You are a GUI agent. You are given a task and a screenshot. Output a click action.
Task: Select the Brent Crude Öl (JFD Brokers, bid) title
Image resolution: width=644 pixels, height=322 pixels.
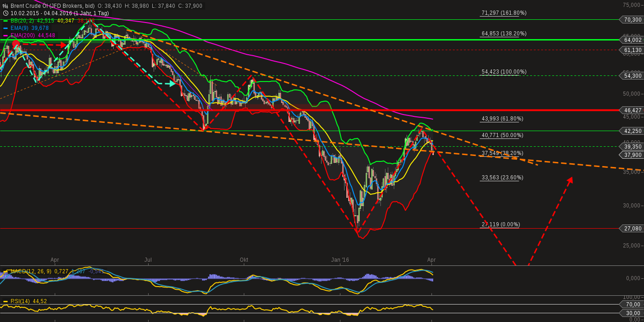(52, 6)
